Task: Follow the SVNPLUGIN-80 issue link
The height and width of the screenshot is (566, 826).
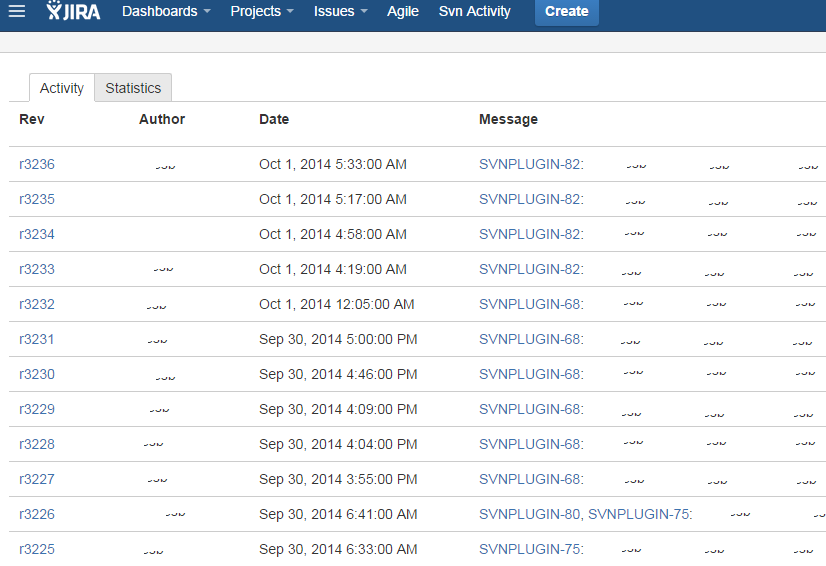Action: click(x=529, y=514)
